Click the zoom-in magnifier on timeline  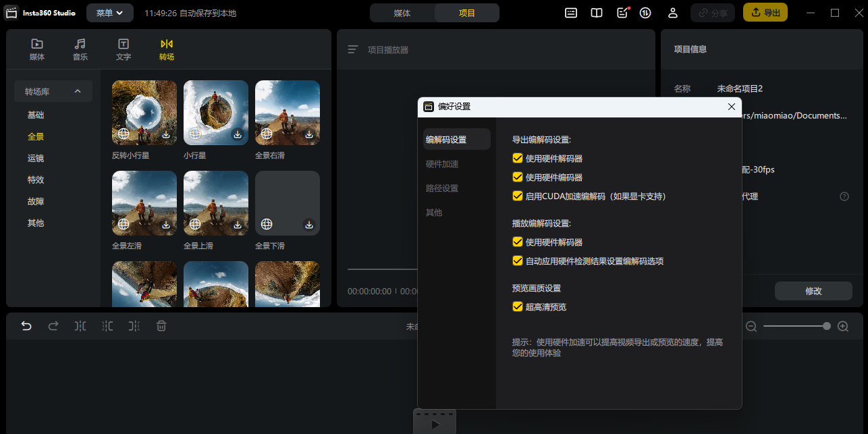[x=843, y=326]
